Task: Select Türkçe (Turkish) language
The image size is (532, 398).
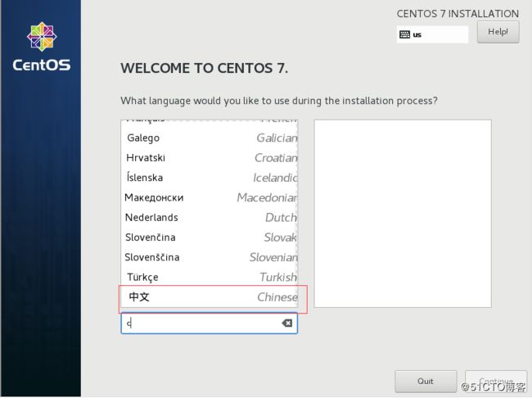Action: point(210,277)
